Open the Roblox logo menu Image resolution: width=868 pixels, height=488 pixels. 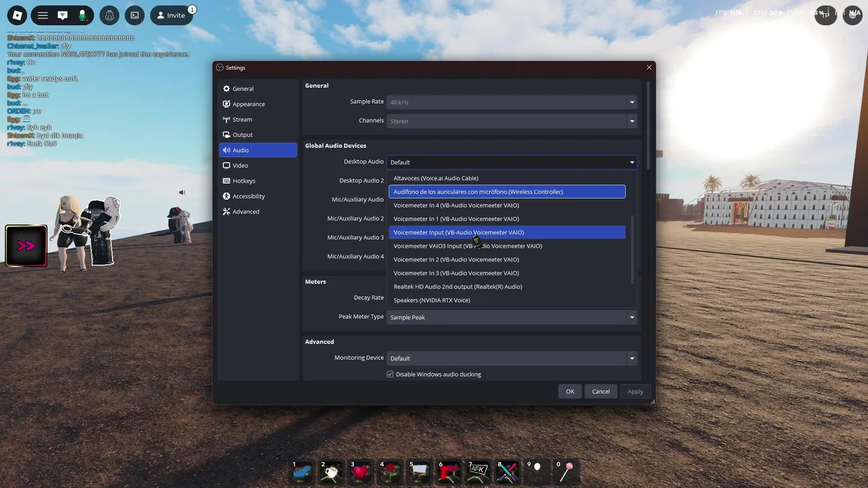(x=17, y=15)
